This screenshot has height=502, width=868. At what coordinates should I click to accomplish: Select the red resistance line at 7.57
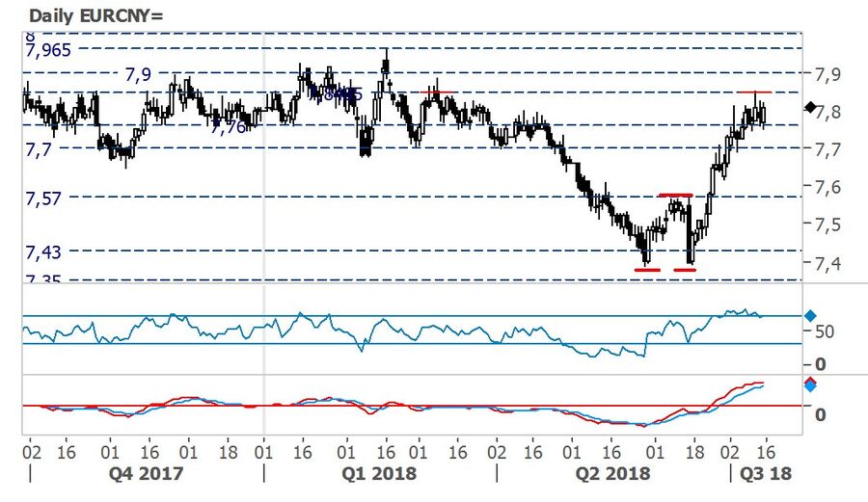675,195
